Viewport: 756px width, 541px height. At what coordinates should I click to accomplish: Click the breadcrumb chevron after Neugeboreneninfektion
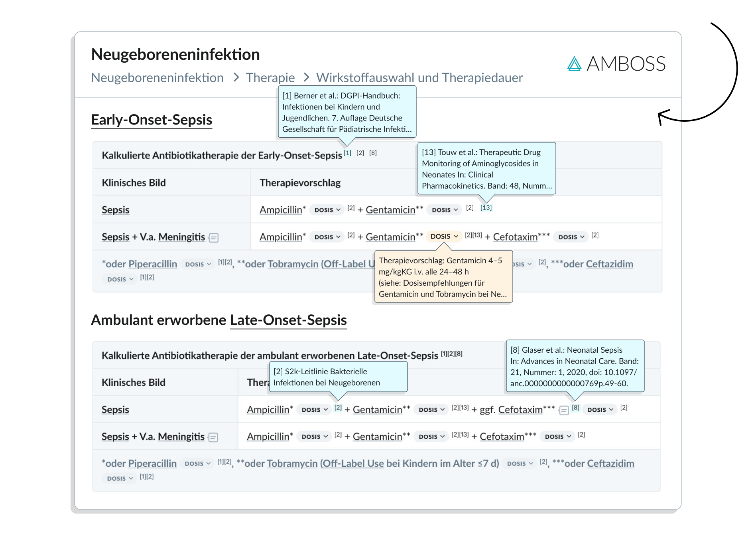[236, 77]
